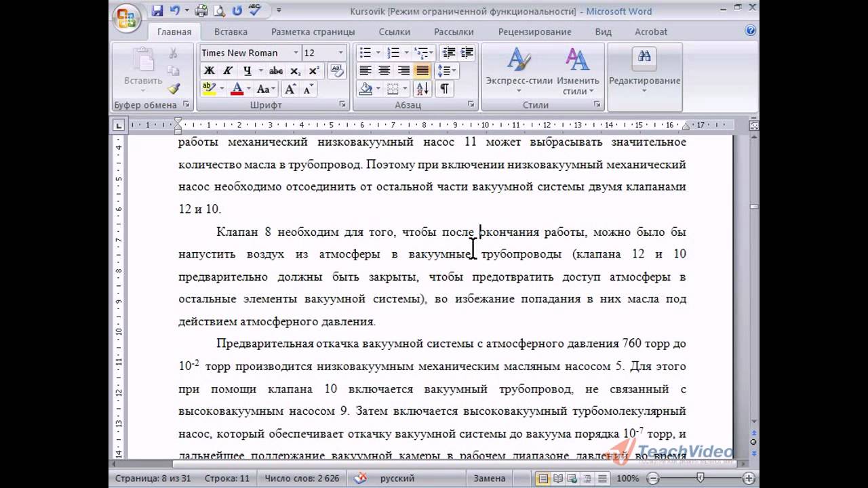Align text right
Viewport: 868px width, 488px height.
point(403,70)
